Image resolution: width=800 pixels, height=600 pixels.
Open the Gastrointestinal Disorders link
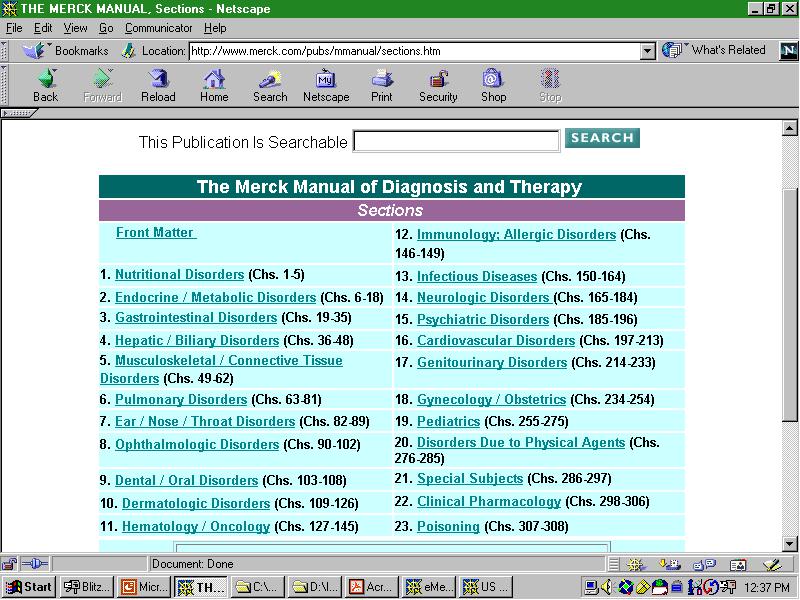[x=196, y=317]
